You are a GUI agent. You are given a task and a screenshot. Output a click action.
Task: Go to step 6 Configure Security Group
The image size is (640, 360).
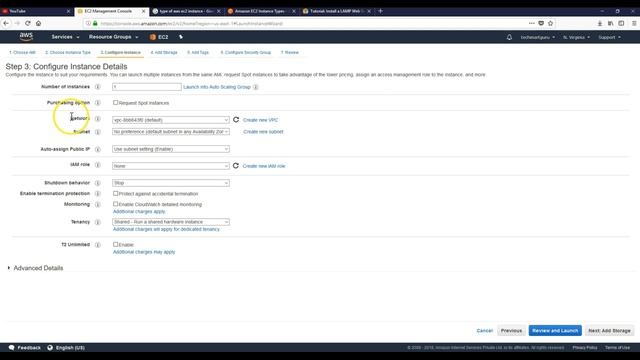point(246,52)
